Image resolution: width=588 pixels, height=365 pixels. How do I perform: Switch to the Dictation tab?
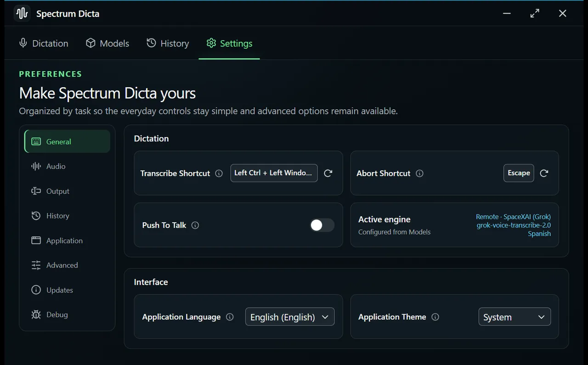click(43, 43)
